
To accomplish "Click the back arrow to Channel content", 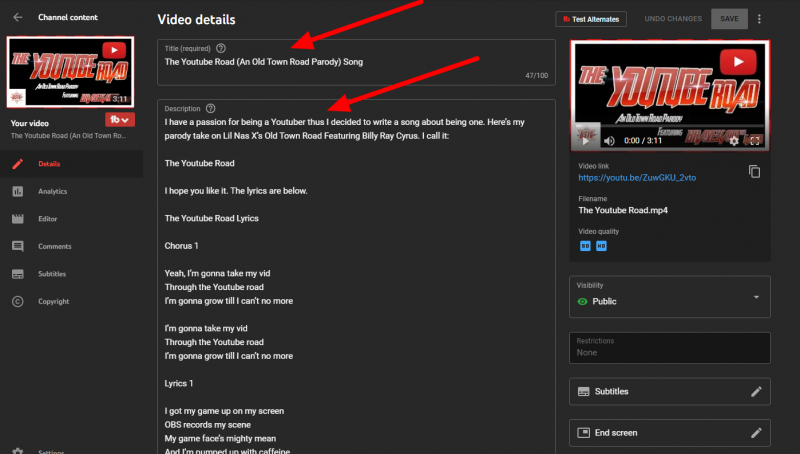I will (17, 18).
